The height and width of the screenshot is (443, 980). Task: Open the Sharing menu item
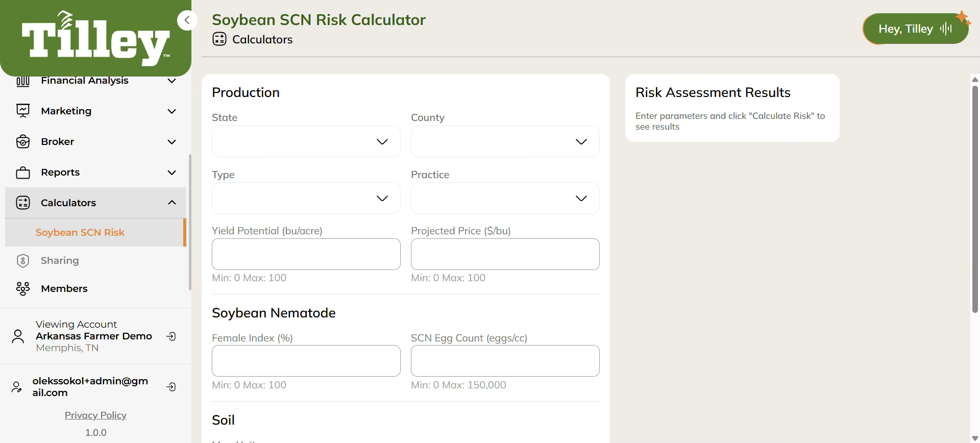pyautogui.click(x=95, y=260)
